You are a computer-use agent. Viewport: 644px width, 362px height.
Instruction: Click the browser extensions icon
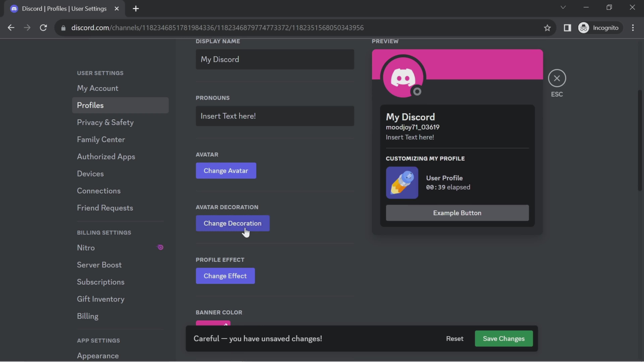point(568,27)
